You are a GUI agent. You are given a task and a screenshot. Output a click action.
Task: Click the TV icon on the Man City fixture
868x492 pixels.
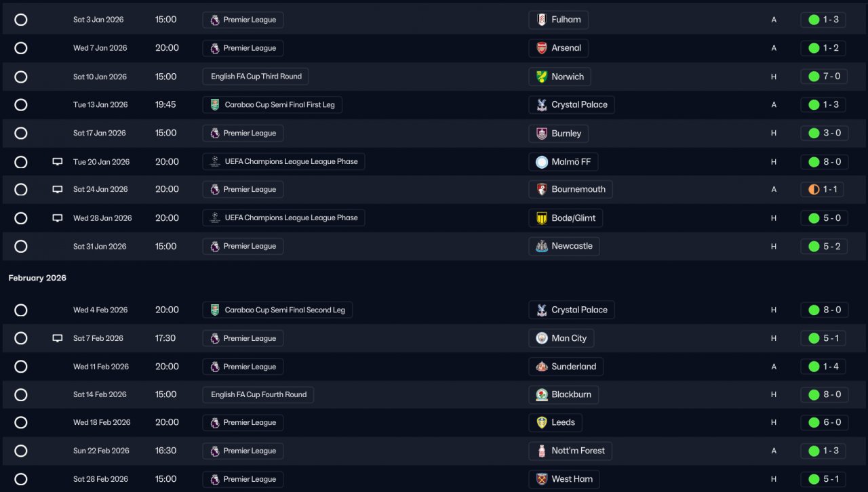pyautogui.click(x=58, y=338)
